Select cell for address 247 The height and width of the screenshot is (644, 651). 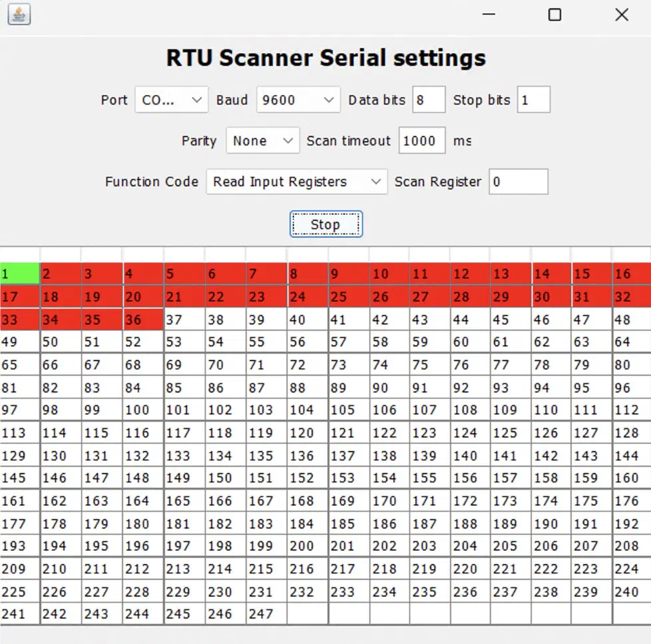[266, 613]
